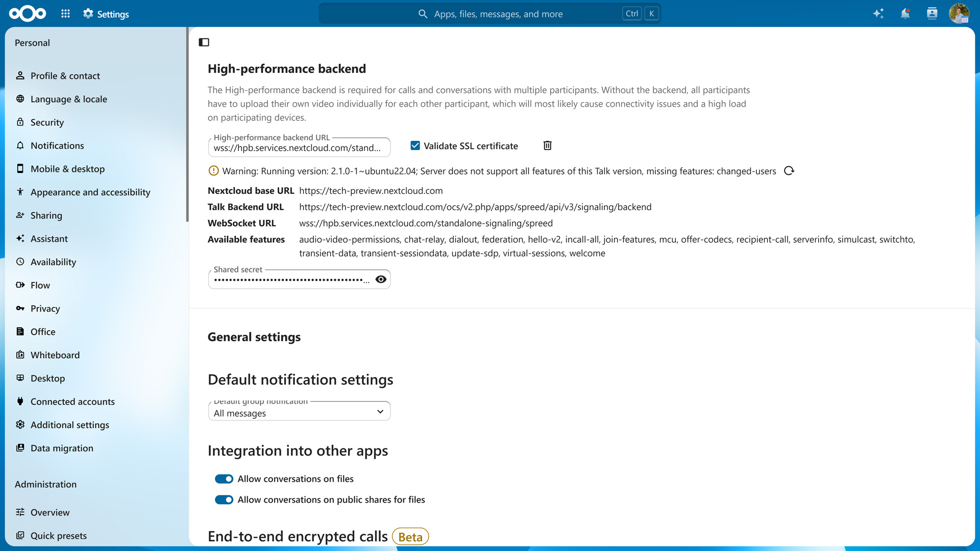Viewport: 980px width, 551px height.
Task: Click the warning exclamation icon
Action: 213,171
